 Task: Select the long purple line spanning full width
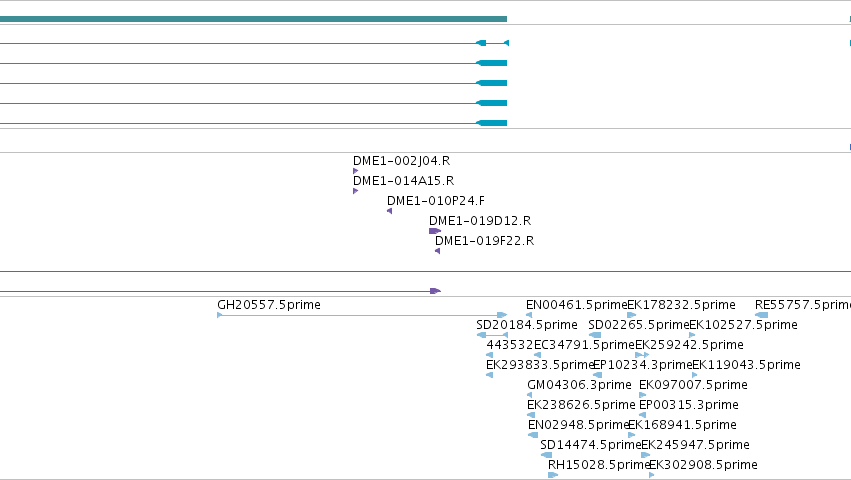(426, 271)
